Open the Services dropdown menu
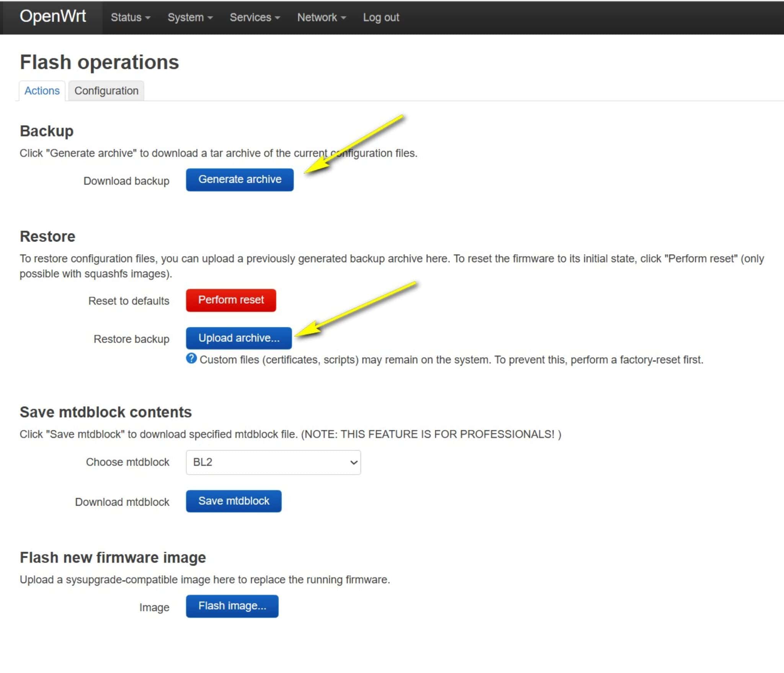This screenshot has width=784, height=673. (x=254, y=18)
